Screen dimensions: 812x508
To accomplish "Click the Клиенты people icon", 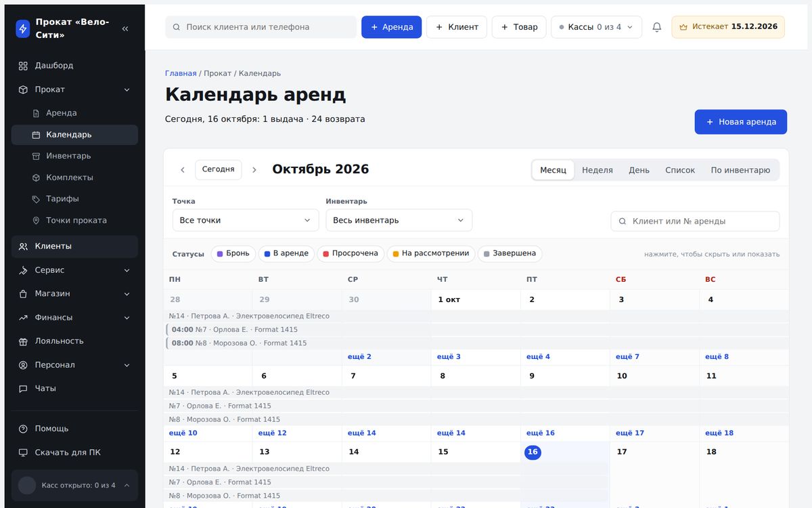I will pos(23,247).
